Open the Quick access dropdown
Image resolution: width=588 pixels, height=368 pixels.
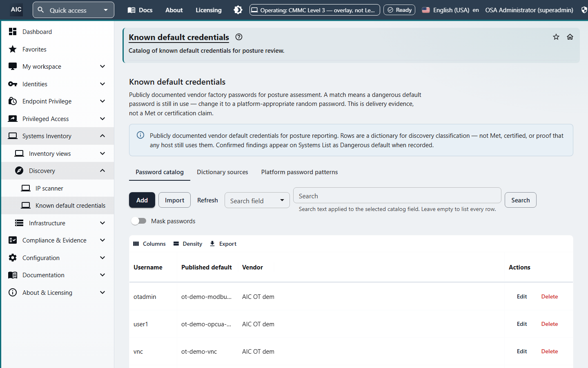(73, 10)
